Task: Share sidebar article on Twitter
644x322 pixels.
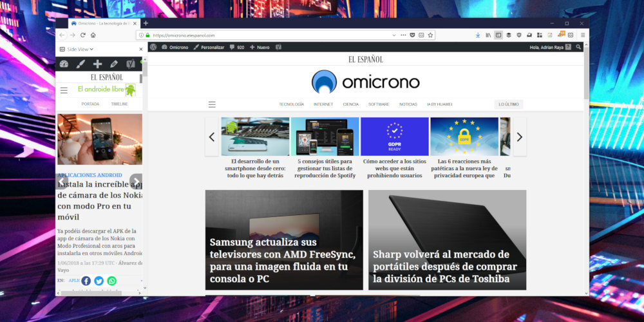Action: click(99, 281)
